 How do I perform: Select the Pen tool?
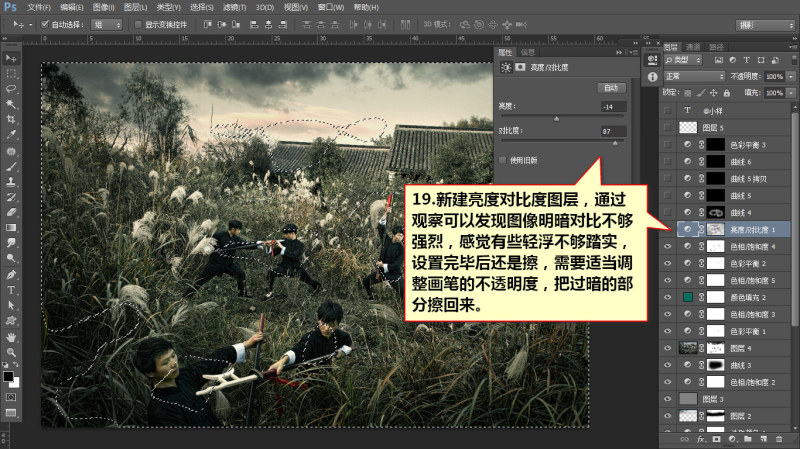[x=11, y=275]
